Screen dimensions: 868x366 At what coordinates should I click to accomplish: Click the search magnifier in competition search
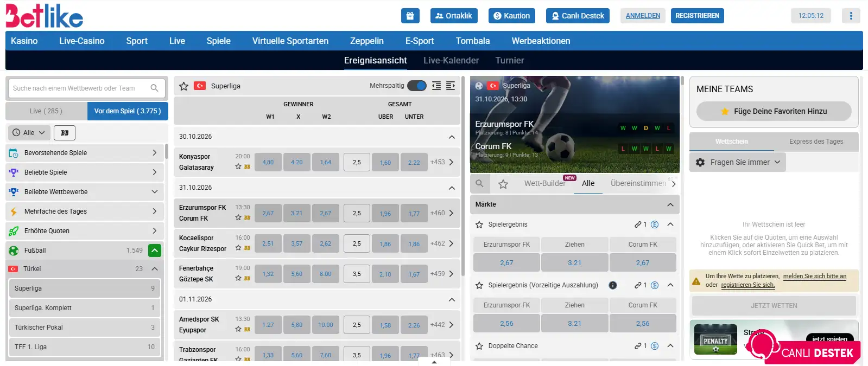tap(154, 88)
